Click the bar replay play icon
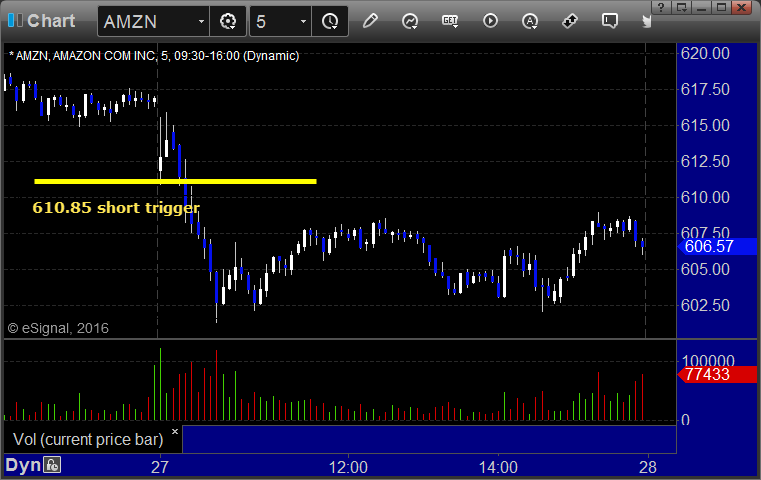Viewport: 761px width, 480px height. (490, 21)
